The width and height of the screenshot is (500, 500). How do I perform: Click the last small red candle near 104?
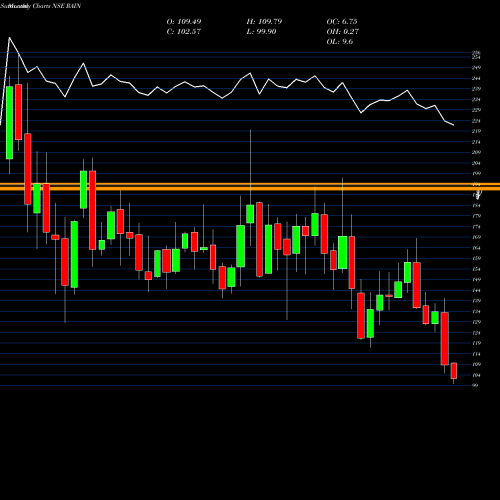coord(454,371)
